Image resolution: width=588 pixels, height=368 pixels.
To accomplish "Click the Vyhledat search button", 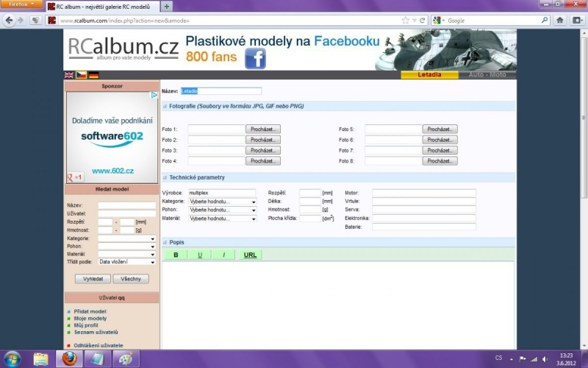I will (x=93, y=279).
